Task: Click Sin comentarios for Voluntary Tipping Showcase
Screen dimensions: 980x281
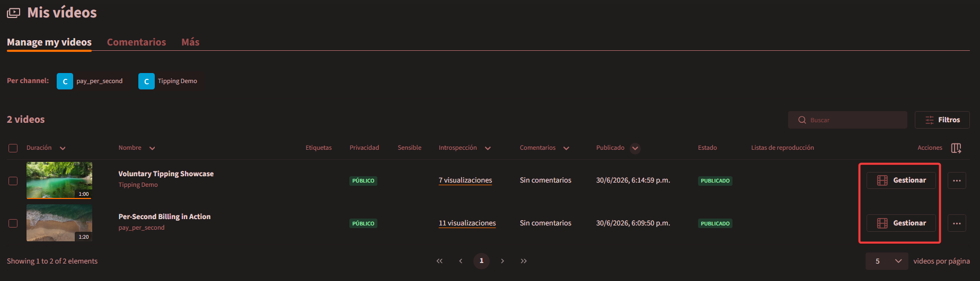Action: pos(545,180)
